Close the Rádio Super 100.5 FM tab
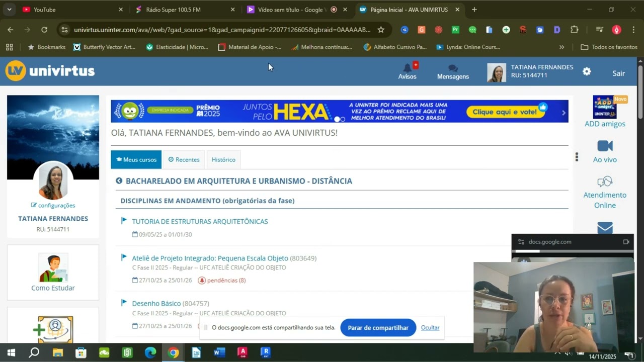 click(x=232, y=10)
